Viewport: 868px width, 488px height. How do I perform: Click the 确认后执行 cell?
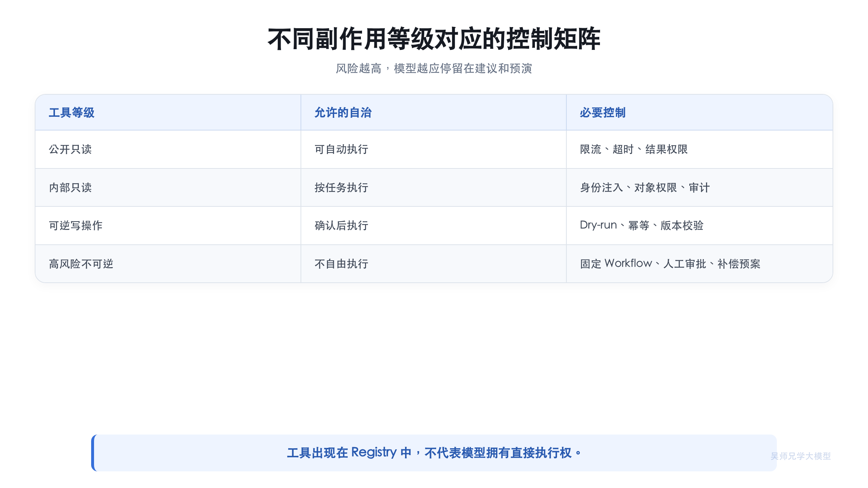[433, 226]
